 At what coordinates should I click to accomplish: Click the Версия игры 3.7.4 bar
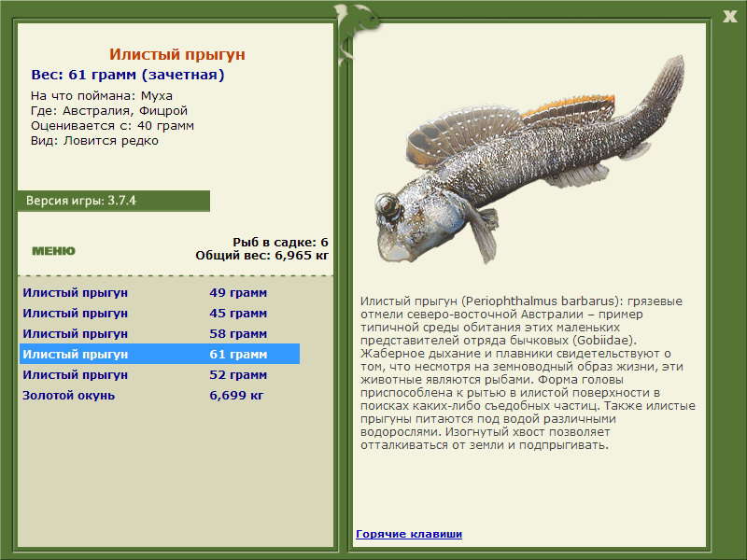113,201
